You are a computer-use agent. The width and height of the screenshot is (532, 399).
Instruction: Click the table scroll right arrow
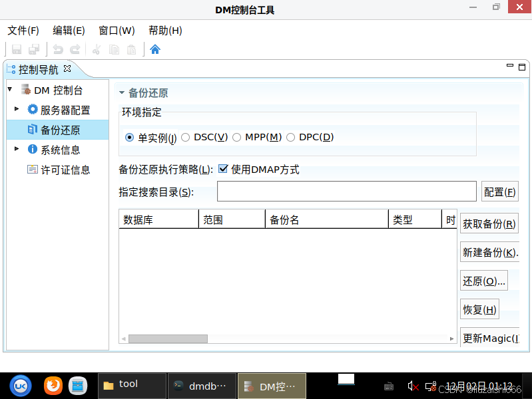click(452, 338)
